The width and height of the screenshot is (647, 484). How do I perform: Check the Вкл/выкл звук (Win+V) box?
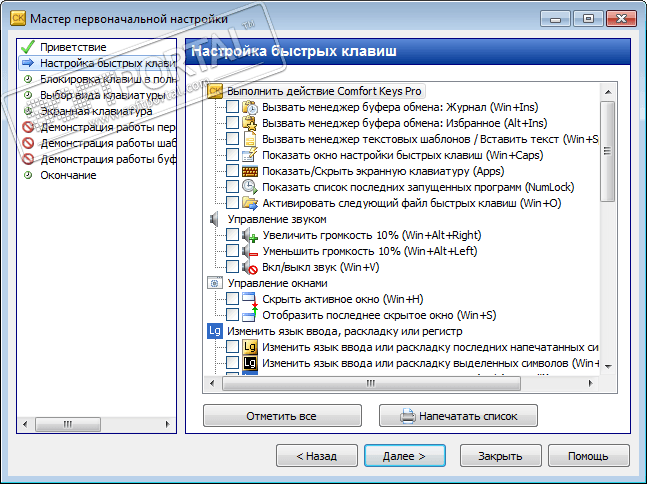click(232, 267)
